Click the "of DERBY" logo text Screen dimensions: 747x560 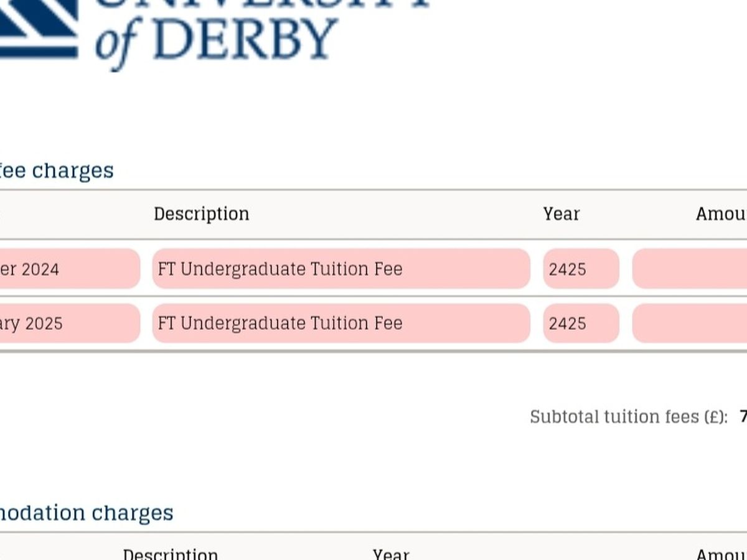coord(216,41)
